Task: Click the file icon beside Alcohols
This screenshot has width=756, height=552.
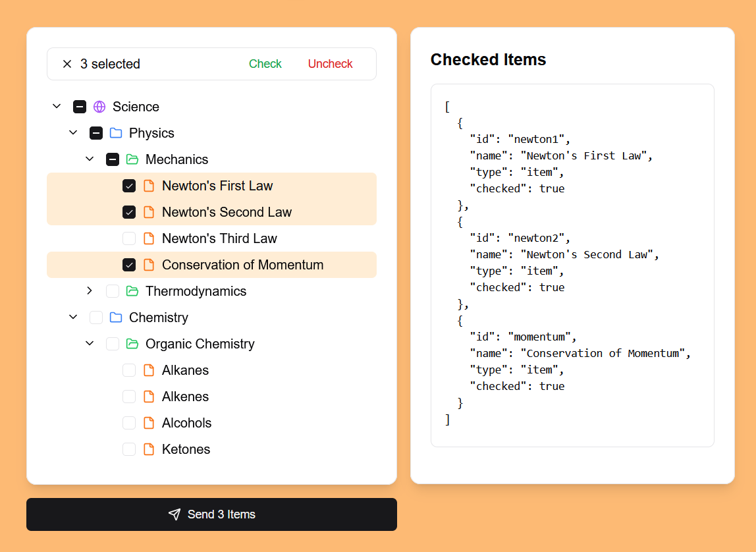Action: tap(149, 423)
